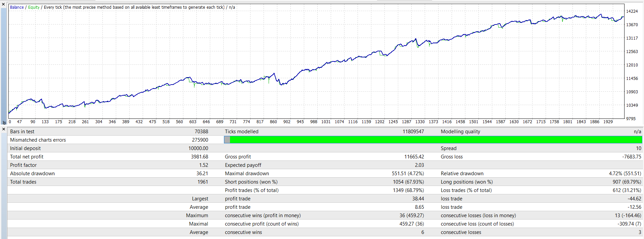Viewport: 644px width, 239px height.
Task: Select the Absolute drawdown label
Action: pyautogui.click(x=32, y=174)
